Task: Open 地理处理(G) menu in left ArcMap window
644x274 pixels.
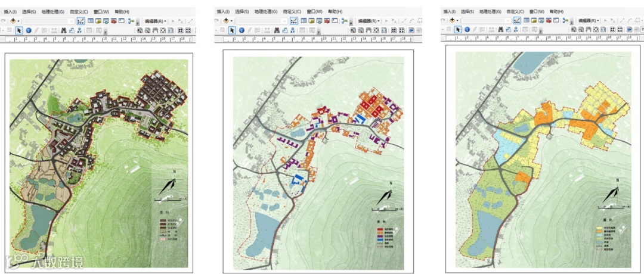Action: [53, 12]
